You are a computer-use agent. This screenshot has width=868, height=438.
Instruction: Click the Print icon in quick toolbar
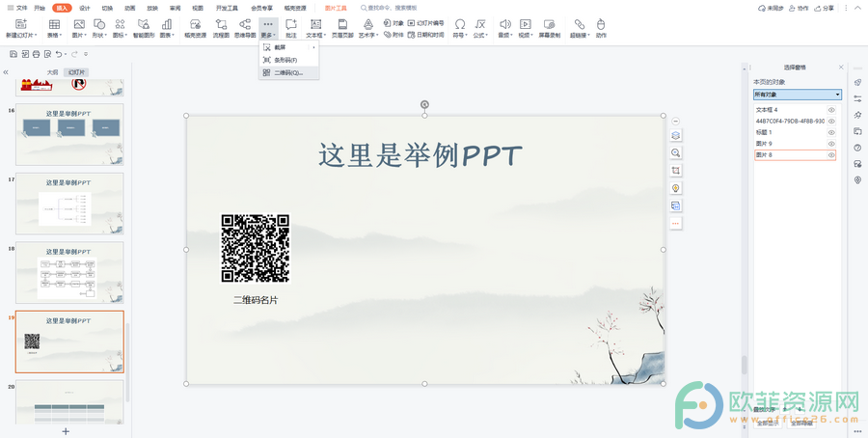36,54
